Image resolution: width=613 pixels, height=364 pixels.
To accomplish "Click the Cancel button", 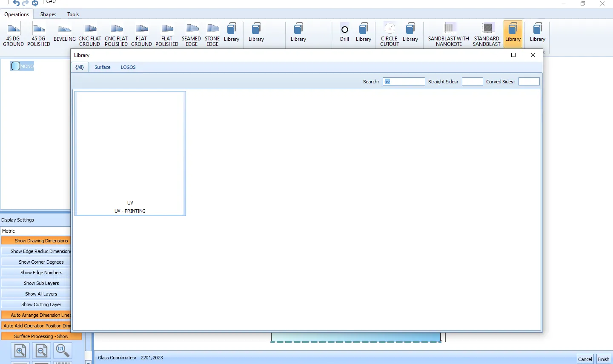I will [585, 359].
